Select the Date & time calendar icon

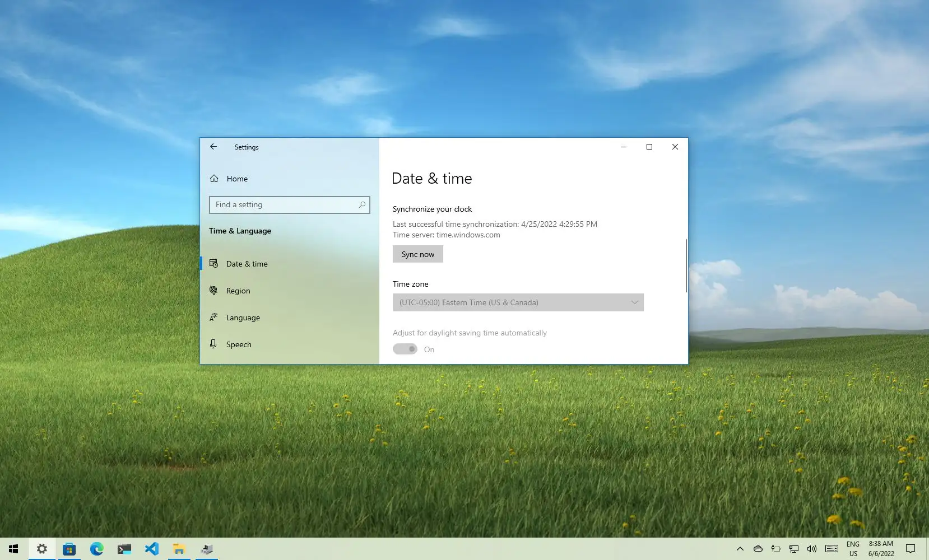pyautogui.click(x=214, y=263)
